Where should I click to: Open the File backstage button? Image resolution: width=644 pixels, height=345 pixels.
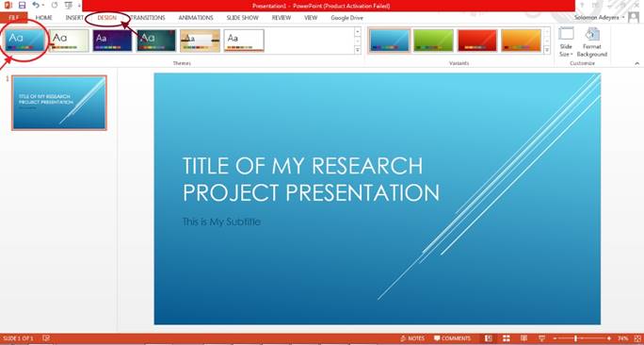pos(13,18)
